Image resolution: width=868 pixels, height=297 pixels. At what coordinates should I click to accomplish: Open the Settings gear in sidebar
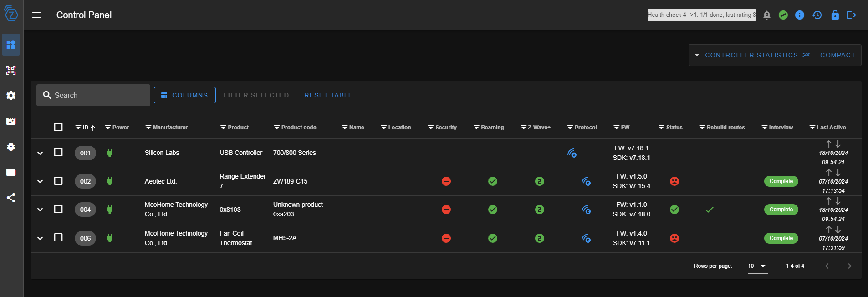[x=11, y=96]
